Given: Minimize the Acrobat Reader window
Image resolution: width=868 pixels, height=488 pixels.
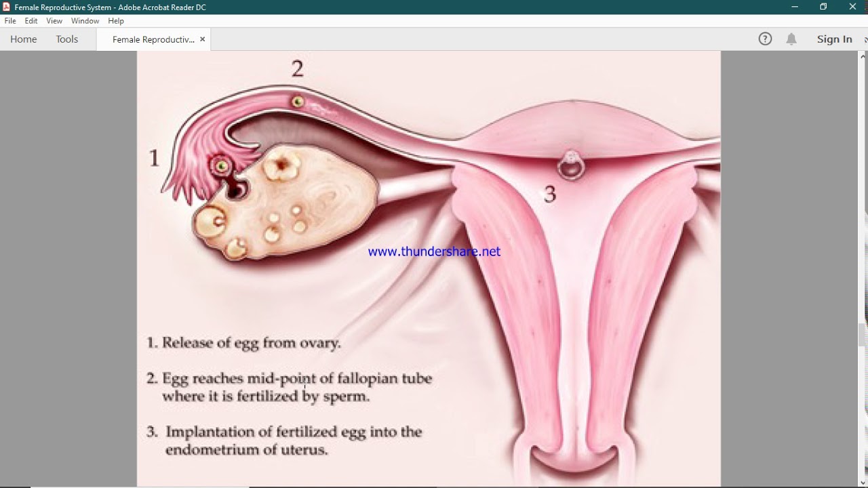Looking at the screenshot, I should 794,7.
